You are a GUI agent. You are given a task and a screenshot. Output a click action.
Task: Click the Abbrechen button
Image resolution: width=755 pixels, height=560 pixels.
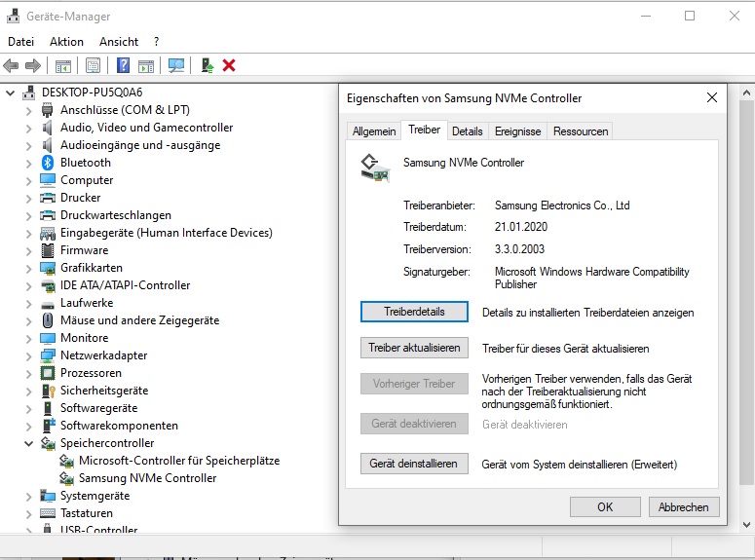pyautogui.click(x=684, y=507)
